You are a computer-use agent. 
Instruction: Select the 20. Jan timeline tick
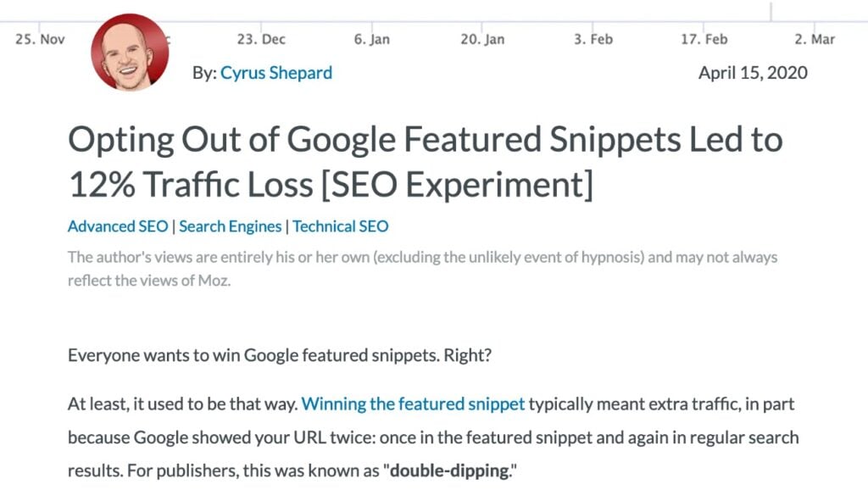(x=482, y=39)
